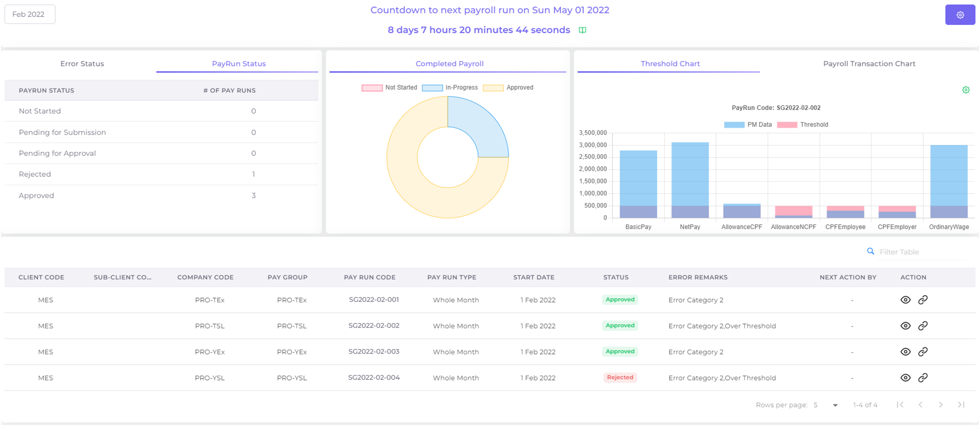Open the link icon for SG2022-02-004
The width and height of the screenshot is (980, 426).
[x=923, y=378]
